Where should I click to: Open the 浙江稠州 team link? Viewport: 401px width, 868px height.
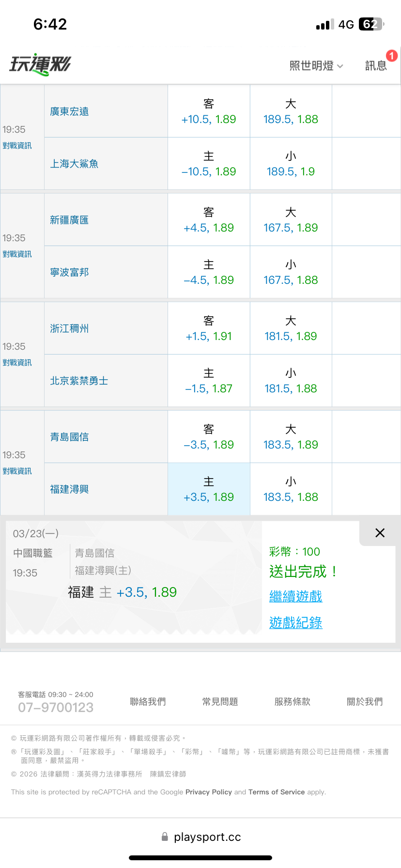point(69,329)
